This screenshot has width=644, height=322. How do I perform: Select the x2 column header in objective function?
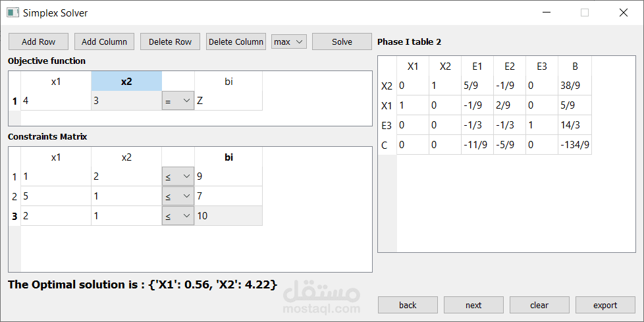(126, 82)
